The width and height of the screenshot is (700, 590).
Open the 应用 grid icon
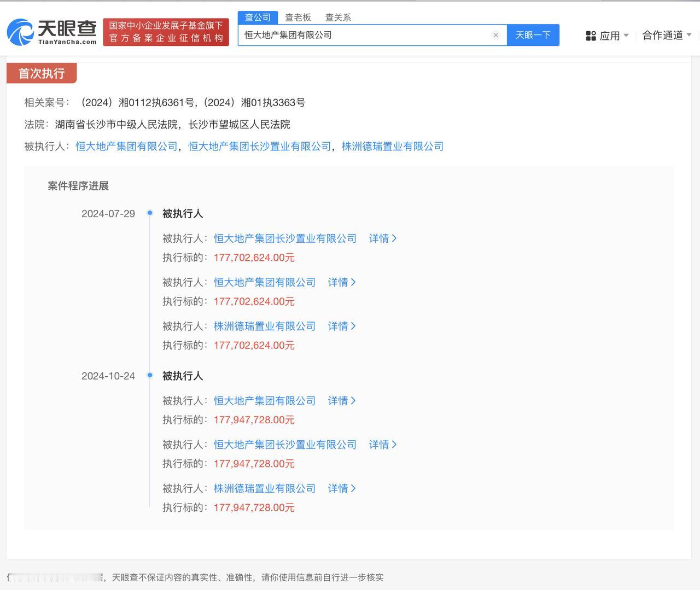pyautogui.click(x=591, y=36)
